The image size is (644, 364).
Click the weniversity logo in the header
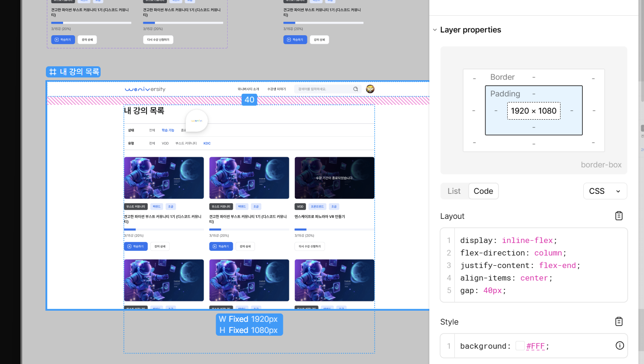pyautogui.click(x=145, y=89)
